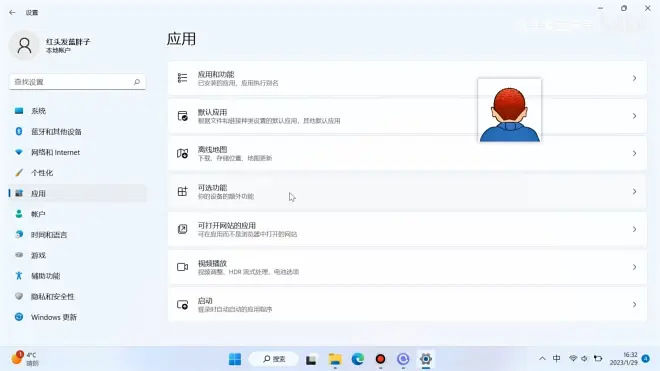Launch Microsoft Edge from the taskbar
Viewport: 660px width, 371px height.
358,359
